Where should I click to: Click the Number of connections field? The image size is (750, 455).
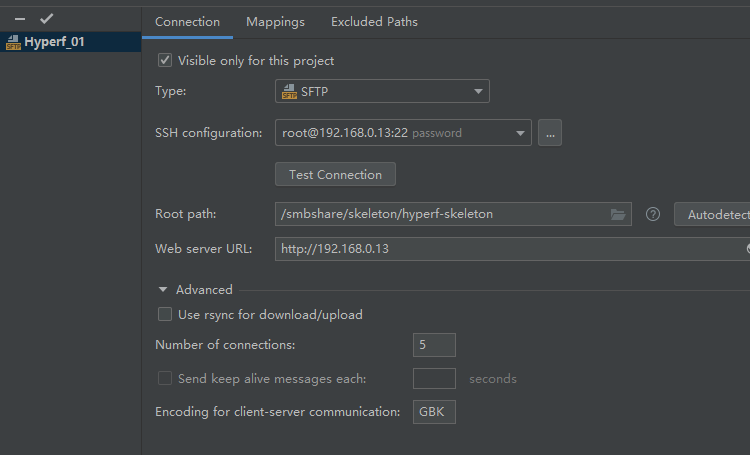click(x=434, y=345)
